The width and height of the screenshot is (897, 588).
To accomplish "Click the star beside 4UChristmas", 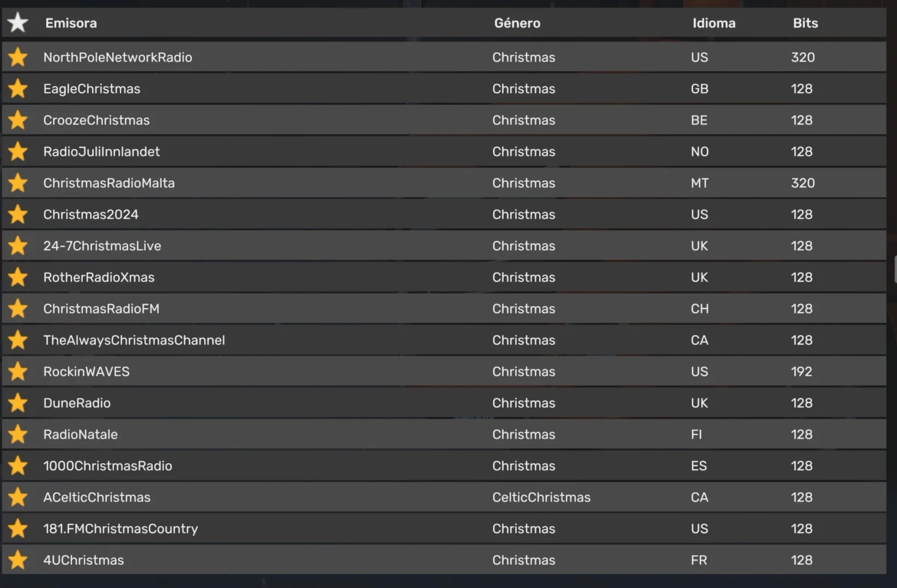I will click(x=18, y=560).
